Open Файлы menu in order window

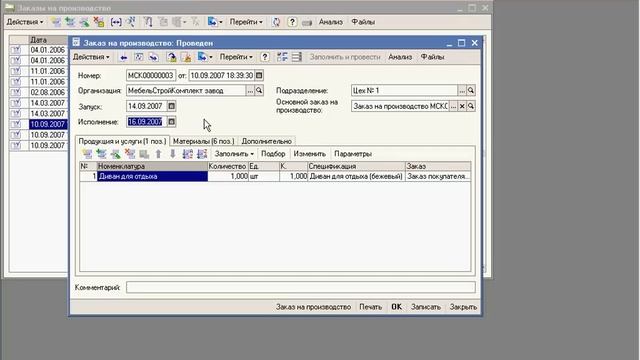432,57
